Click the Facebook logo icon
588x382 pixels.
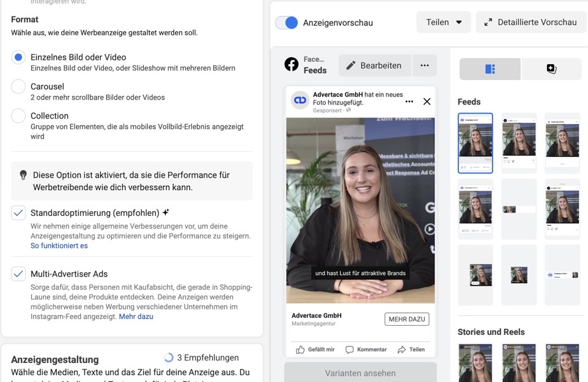click(x=292, y=64)
